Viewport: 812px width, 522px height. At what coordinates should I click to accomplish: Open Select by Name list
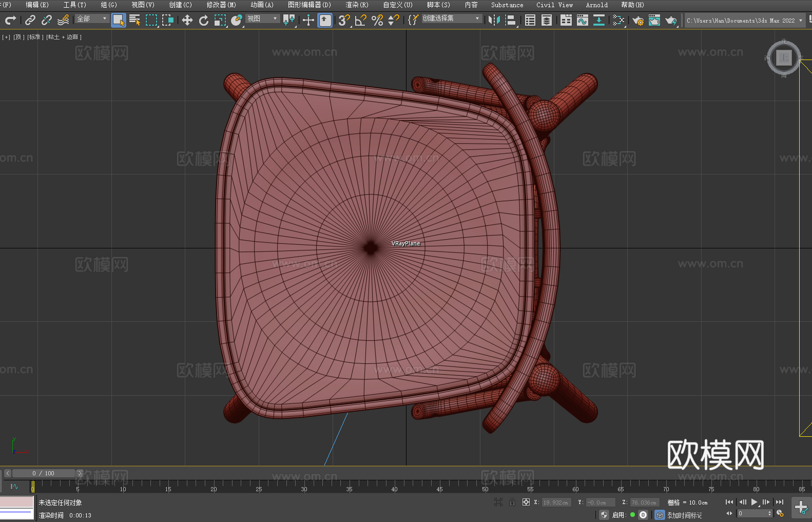coord(135,20)
